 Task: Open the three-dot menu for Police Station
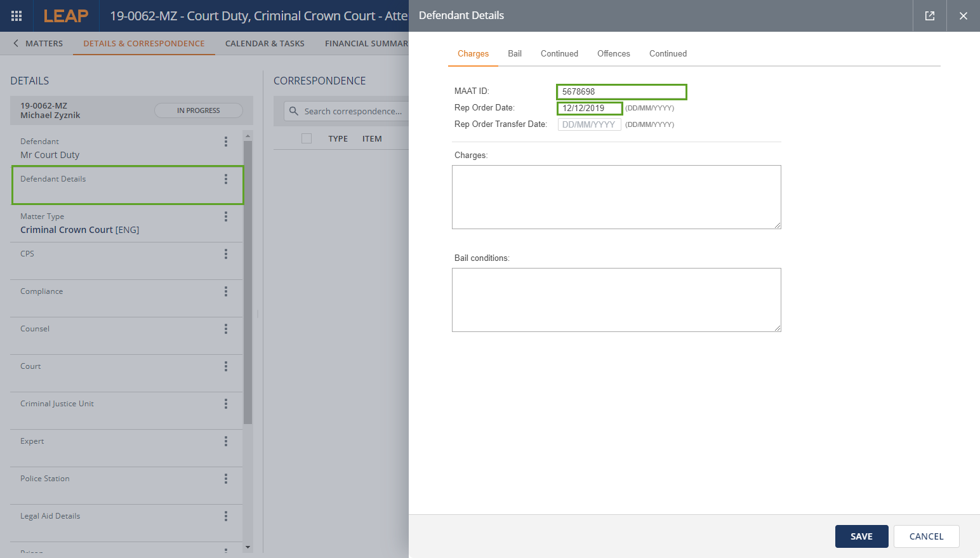225,479
